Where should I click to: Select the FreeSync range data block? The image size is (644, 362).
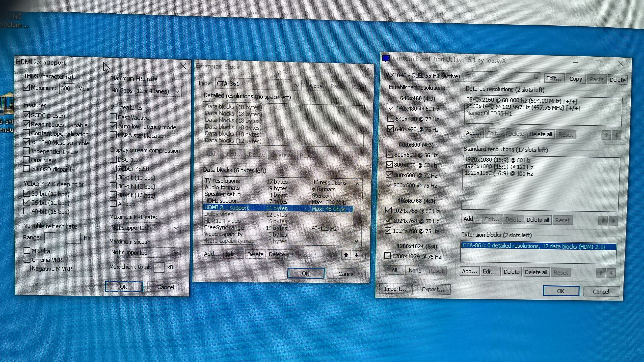point(224,228)
